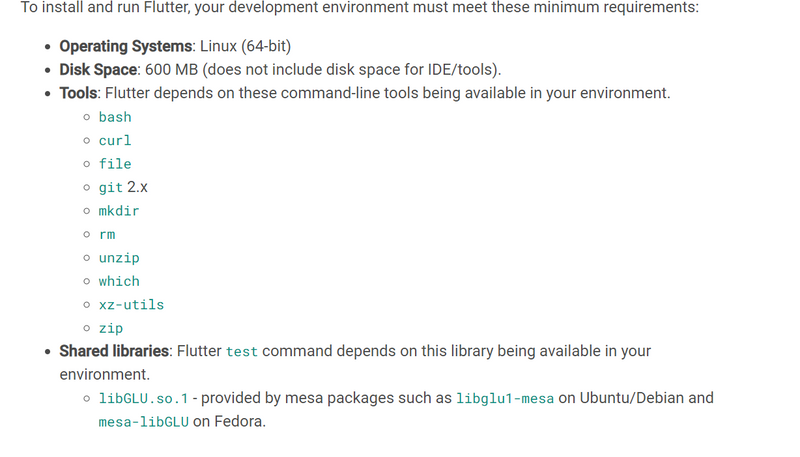The image size is (800, 457).
Task: Click the Operating Systems bold heading
Action: pos(126,46)
